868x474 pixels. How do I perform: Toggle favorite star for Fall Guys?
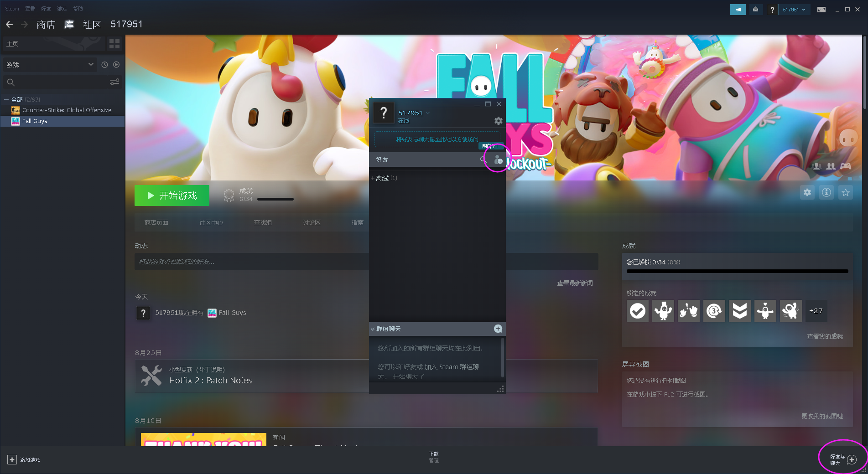coord(846,192)
